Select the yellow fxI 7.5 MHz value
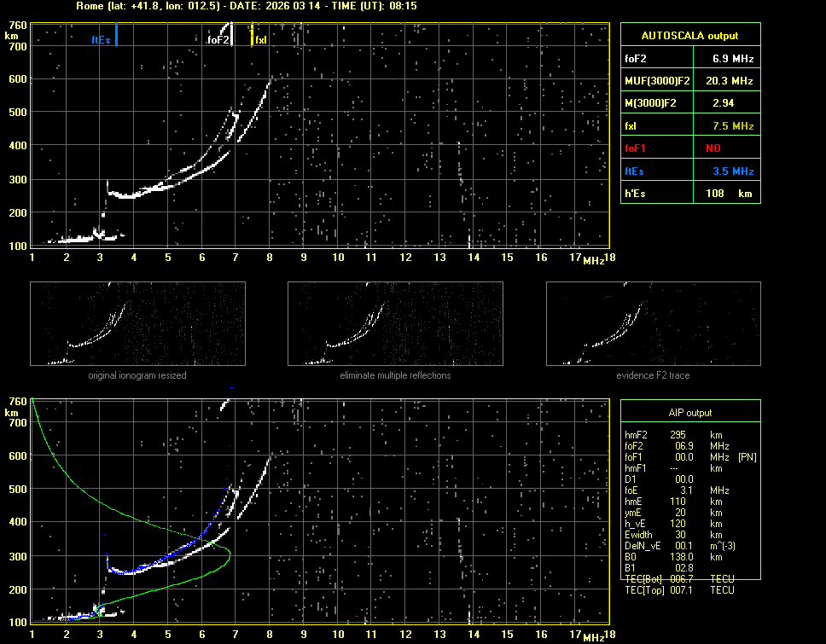This screenshot has height=644, width=826. tap(724, 126)
